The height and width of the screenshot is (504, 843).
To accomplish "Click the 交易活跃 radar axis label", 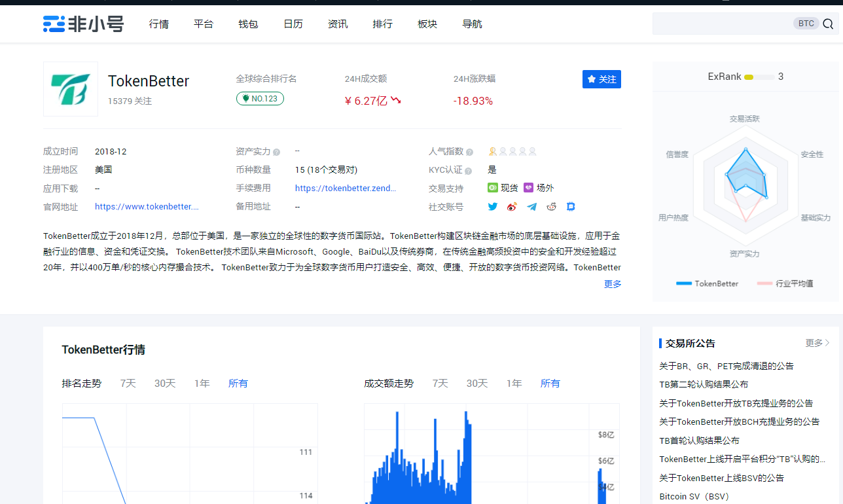I will click(x=745, y=119).
